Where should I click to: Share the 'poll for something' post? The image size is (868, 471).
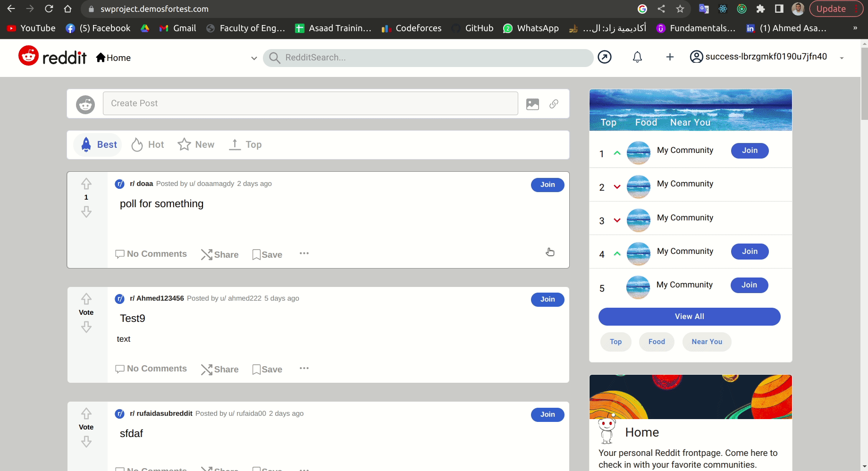coord(219,255)
